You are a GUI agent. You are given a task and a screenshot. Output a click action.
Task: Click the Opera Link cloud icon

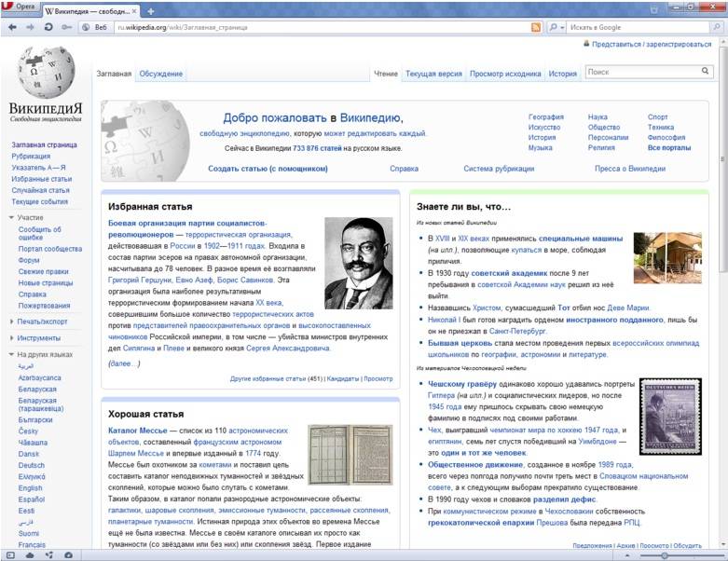pos(30,555)
